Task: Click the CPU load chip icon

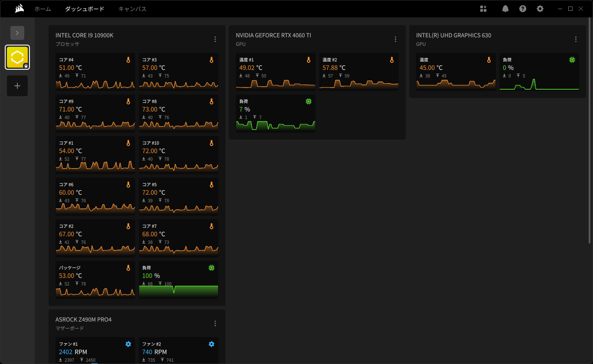Action: (x=211, y=268)
